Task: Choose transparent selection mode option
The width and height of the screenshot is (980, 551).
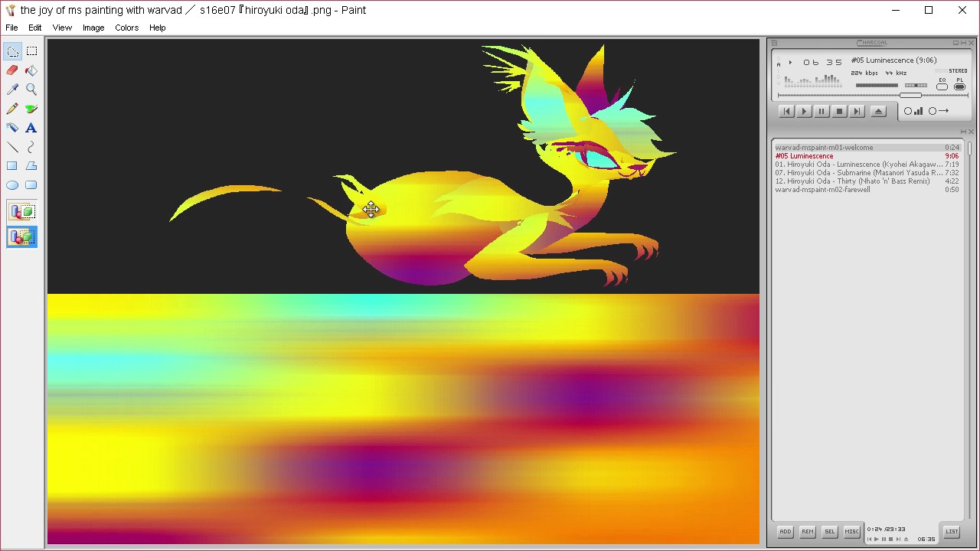Action: pos(22,237)
